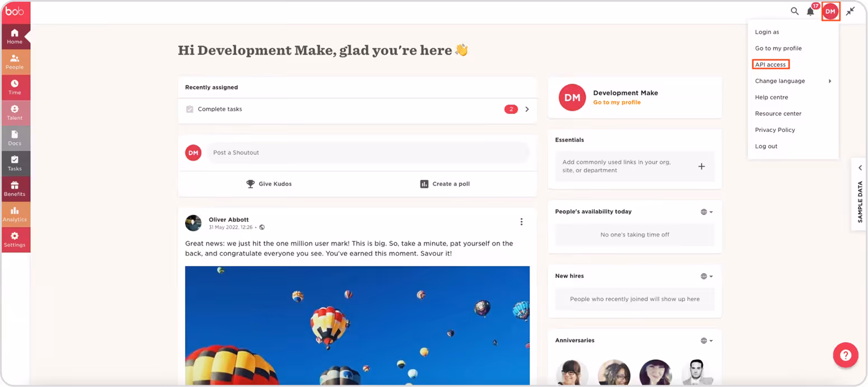Click Give Kudos button
The image size is (868, 387).
(x=269, y=184)
